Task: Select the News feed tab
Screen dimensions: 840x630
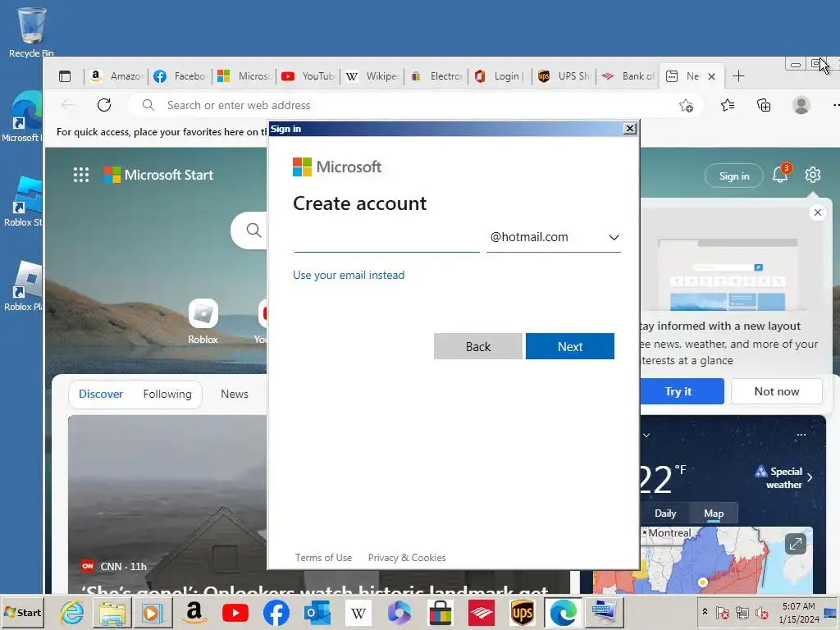Action: tap(234, 394)
